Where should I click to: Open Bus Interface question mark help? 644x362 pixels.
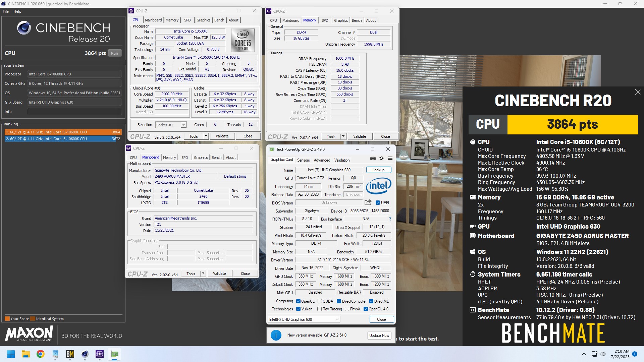390,219
